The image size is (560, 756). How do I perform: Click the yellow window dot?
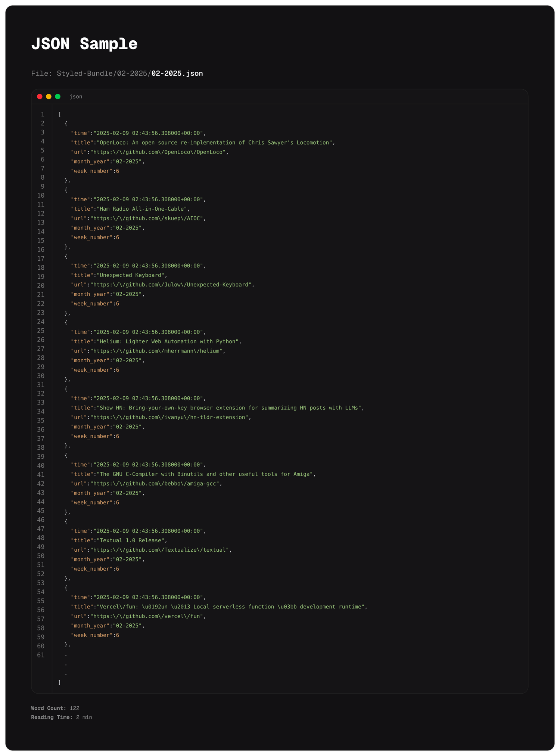[x=49, y=97]
